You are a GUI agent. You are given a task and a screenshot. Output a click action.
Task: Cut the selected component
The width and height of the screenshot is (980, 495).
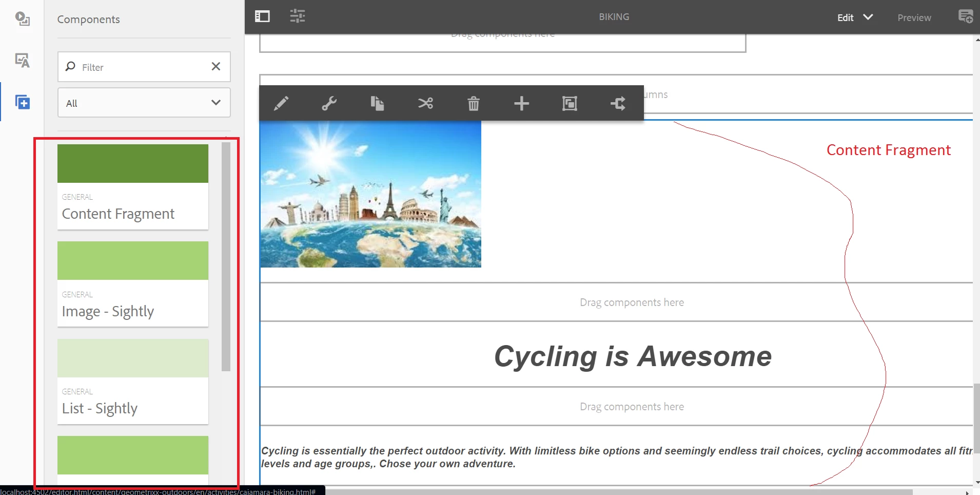[x=425, y=103]
